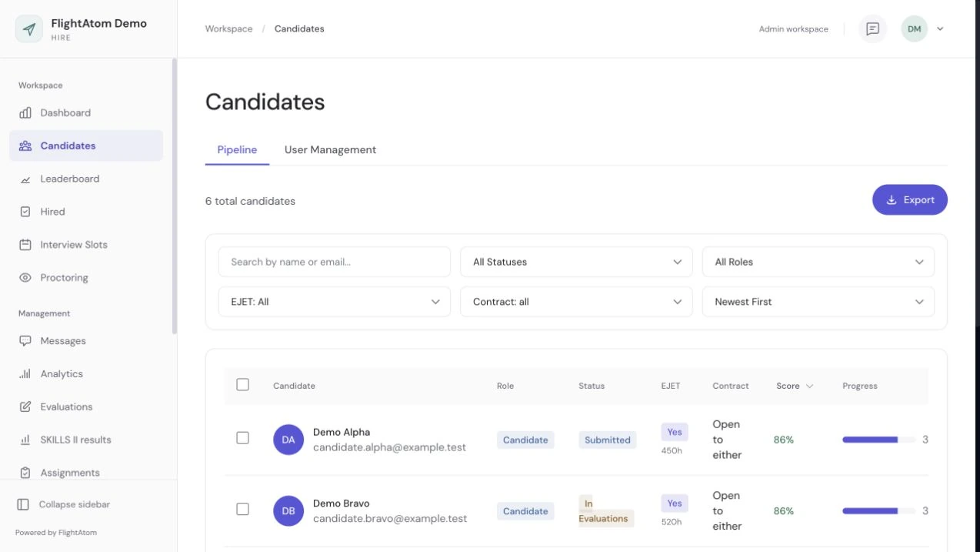980x552 pixels.
Task: Click the Export button
Action: [x=910, y=199]
